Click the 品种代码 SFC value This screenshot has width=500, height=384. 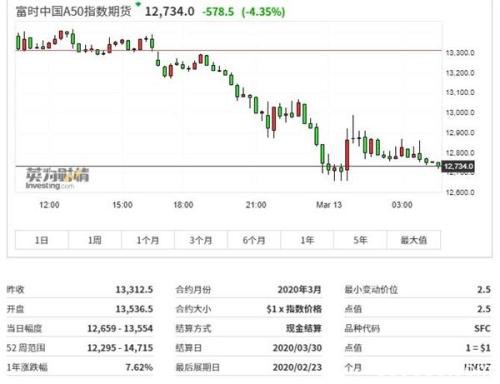pyautogui.click(x=482, y=328)
